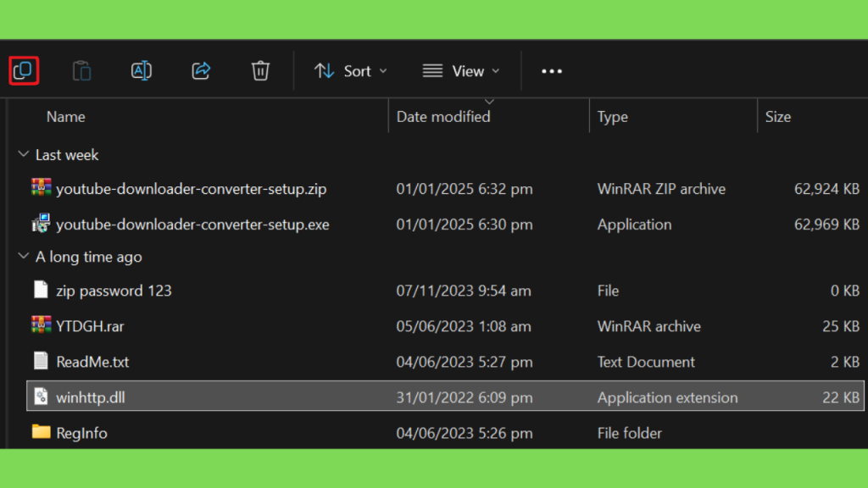Click the Type column header
Image resolution: width=868 pixels, height=488 pixels.
pos(612,117)
